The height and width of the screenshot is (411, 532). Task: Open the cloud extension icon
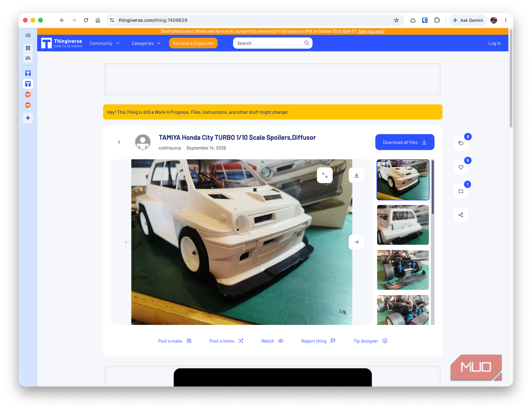pos(413,20)
